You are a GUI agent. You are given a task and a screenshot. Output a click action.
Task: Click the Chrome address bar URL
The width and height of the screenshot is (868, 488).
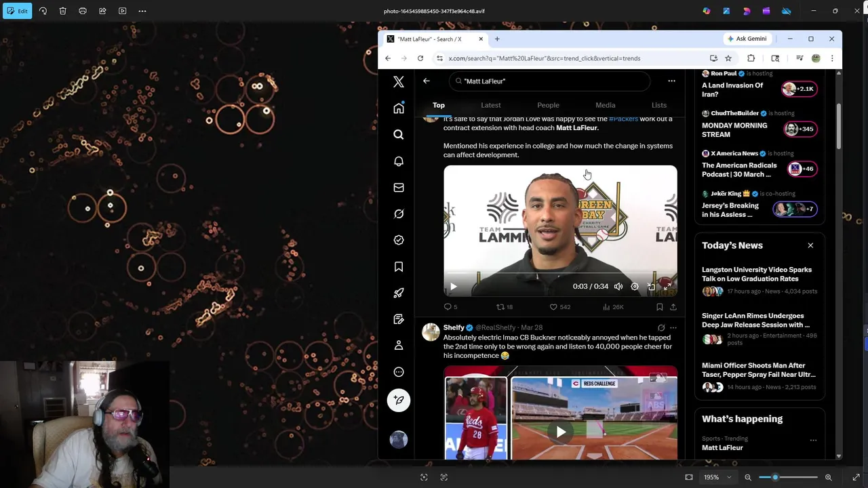[544, 58]
